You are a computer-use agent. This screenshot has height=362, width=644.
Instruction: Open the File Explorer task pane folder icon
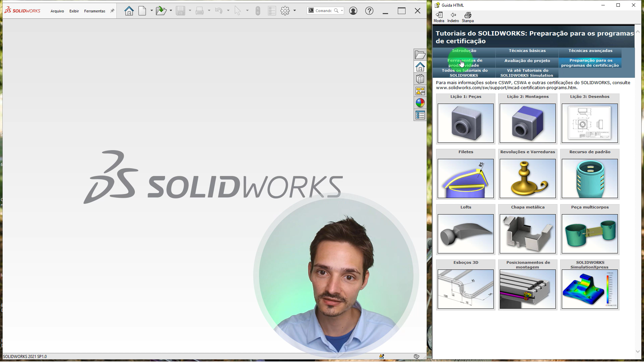click(x=420, y=55)
